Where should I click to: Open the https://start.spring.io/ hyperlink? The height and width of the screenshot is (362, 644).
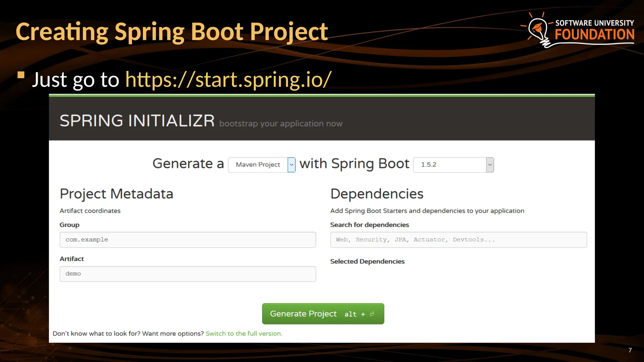pos(228,79)
